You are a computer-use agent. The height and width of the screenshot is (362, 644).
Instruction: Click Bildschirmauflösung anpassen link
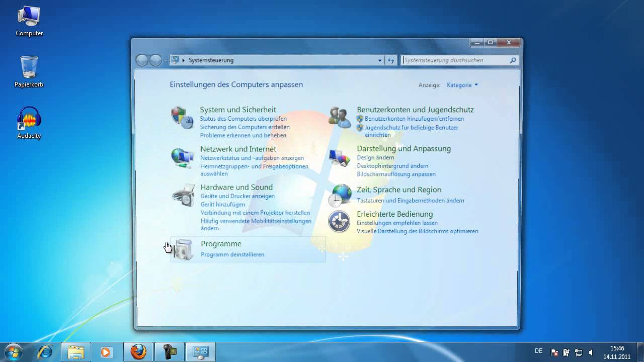(x=396, y=174)
